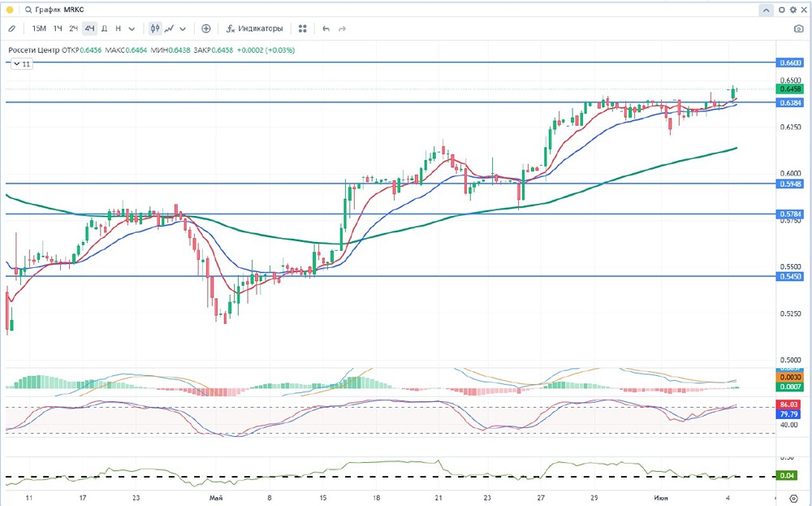Redo the chart action
Image resolution: width=812 pixels, height=506 pixels.
342,29
